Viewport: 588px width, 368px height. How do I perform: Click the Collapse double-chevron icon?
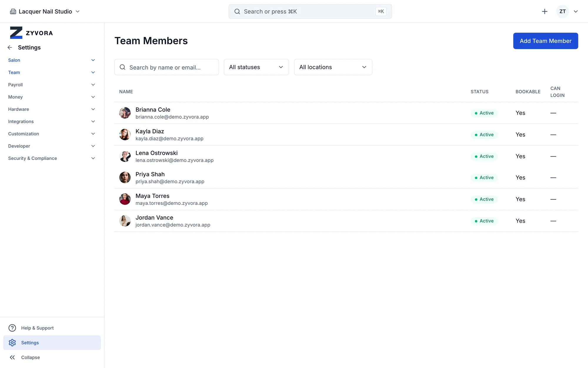12,357
